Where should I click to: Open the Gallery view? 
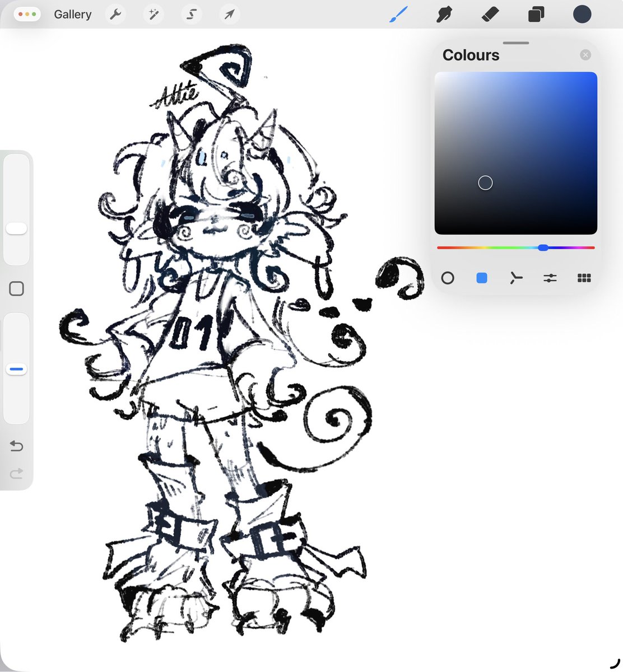pos(73,15)
